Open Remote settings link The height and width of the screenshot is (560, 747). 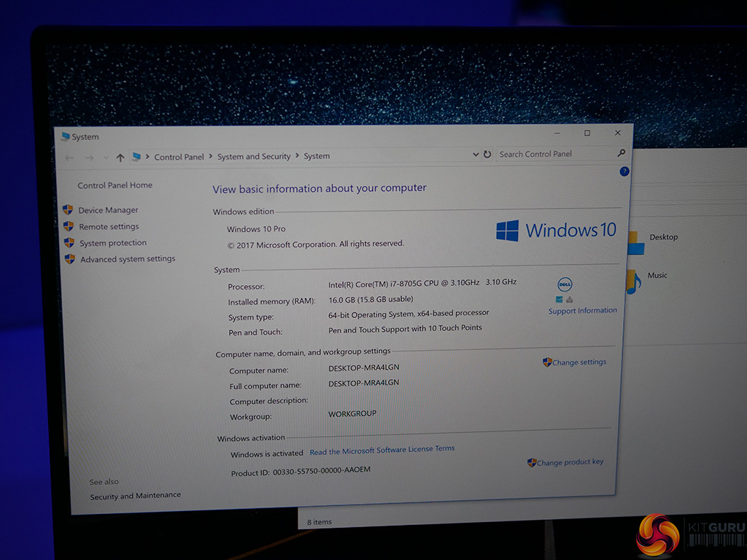[109, 227]
